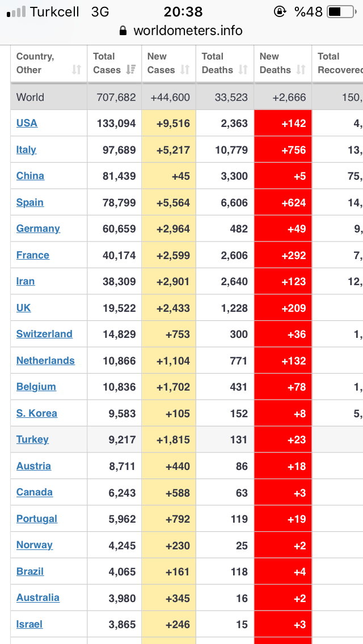
Task: Tap the lock icon beside worldometers.info
Action: [123, 31]
